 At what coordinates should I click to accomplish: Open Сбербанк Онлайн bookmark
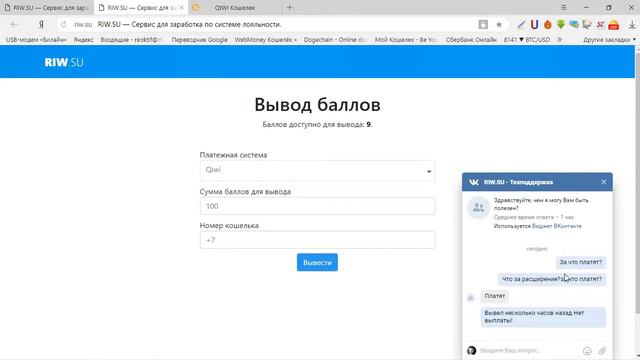(x=471, y=40)
